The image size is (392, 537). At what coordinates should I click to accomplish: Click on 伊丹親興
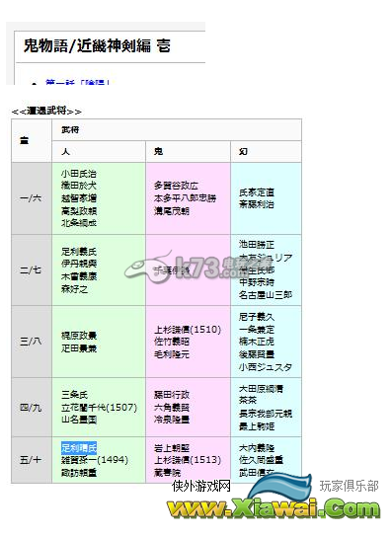(79, 264)
